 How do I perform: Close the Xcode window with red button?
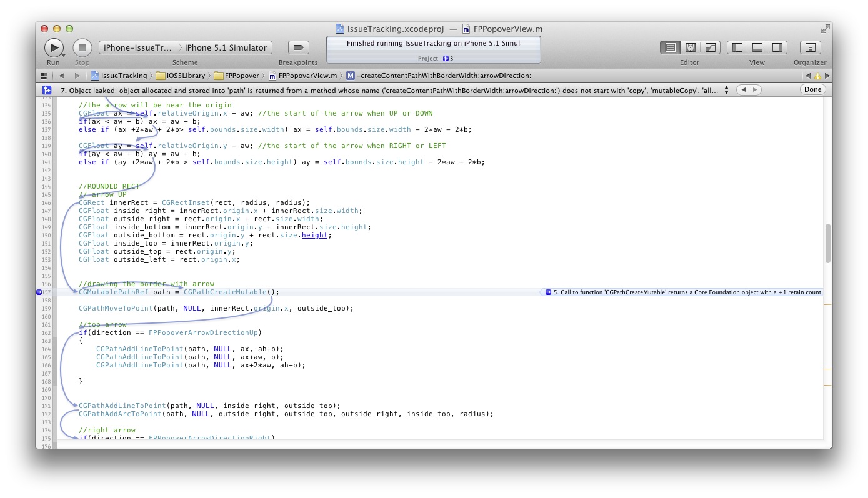(x=44, y=29)
